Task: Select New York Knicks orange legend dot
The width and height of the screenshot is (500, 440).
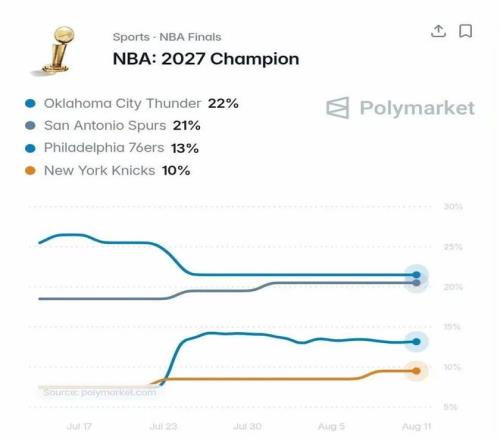Action: (30, 171)
